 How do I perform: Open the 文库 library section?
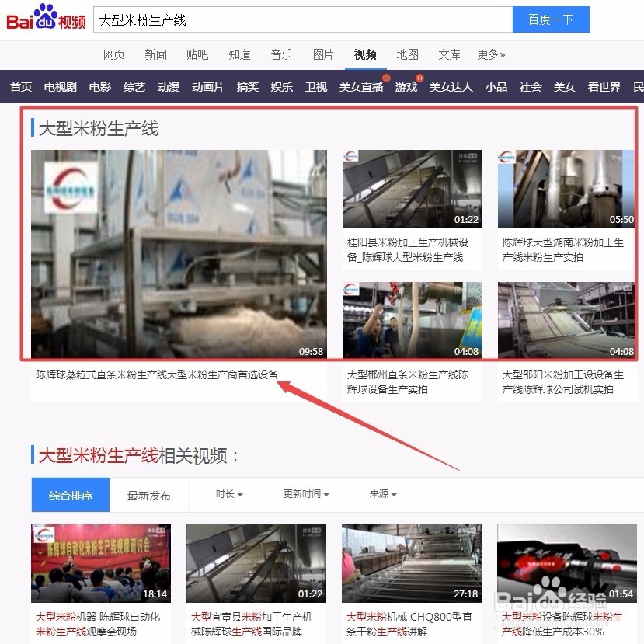(449, 54)
